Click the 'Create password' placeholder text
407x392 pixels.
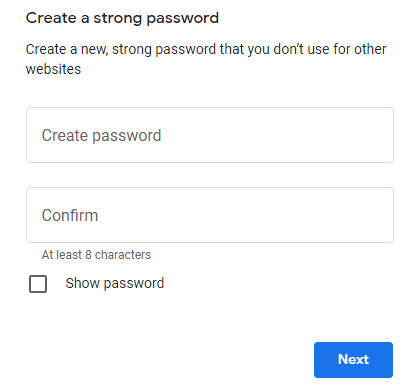101,135
